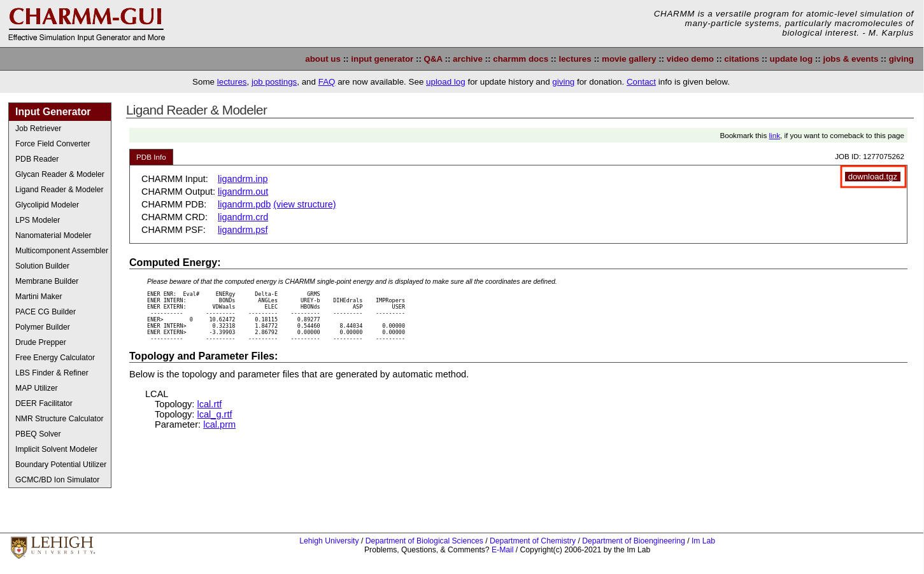This screenshot has height=574, width=924.
Task: Open the jobs & events menu item
Action: 850,59
